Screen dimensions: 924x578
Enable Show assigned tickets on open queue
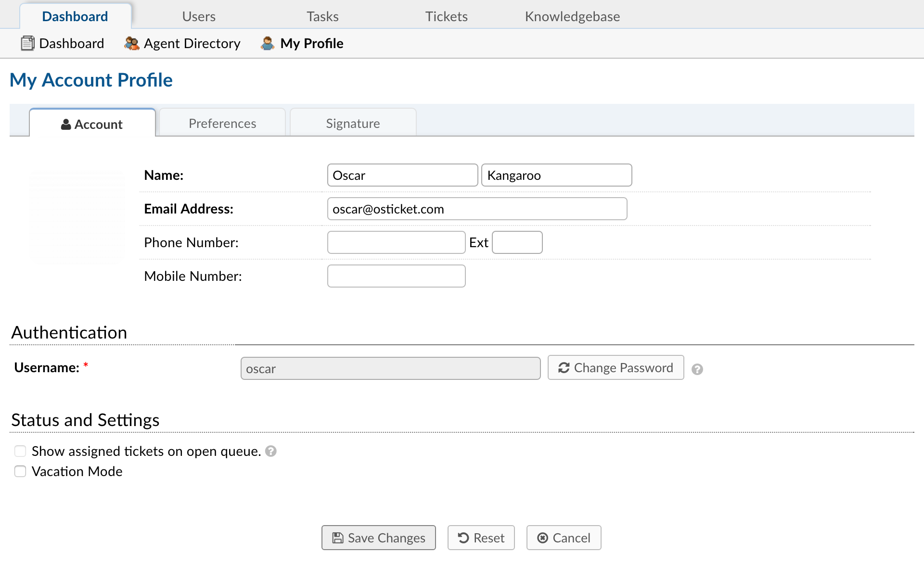(x=20, y=451)
